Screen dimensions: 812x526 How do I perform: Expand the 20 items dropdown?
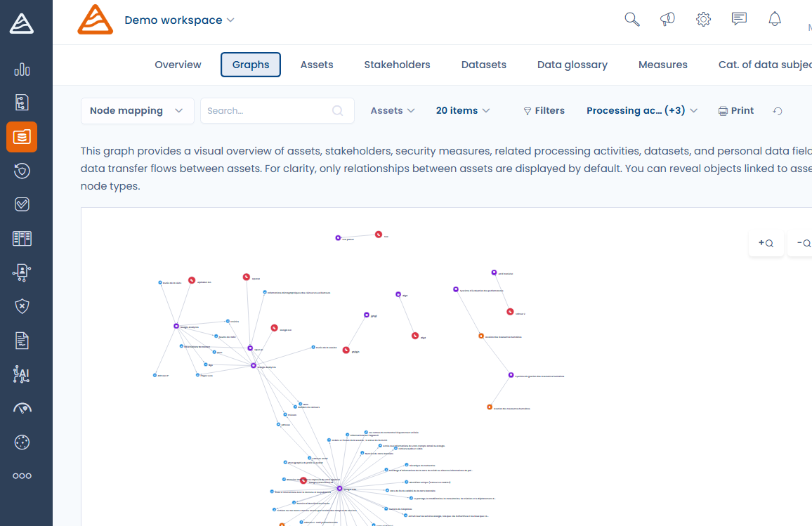click(463, 110)
